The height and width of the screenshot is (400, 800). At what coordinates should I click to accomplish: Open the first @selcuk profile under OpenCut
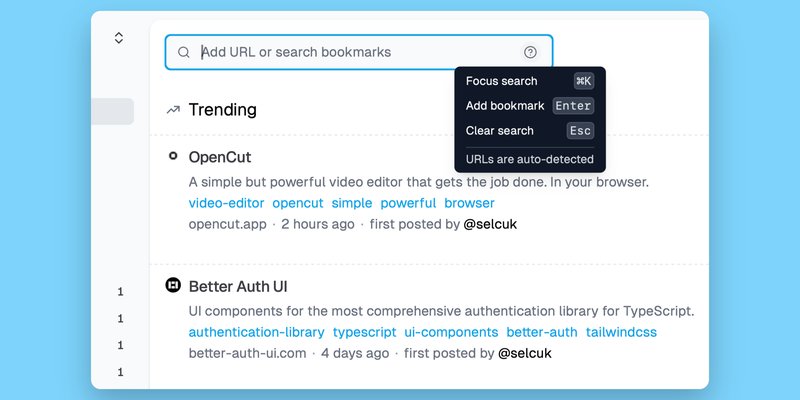coord(490,224)
